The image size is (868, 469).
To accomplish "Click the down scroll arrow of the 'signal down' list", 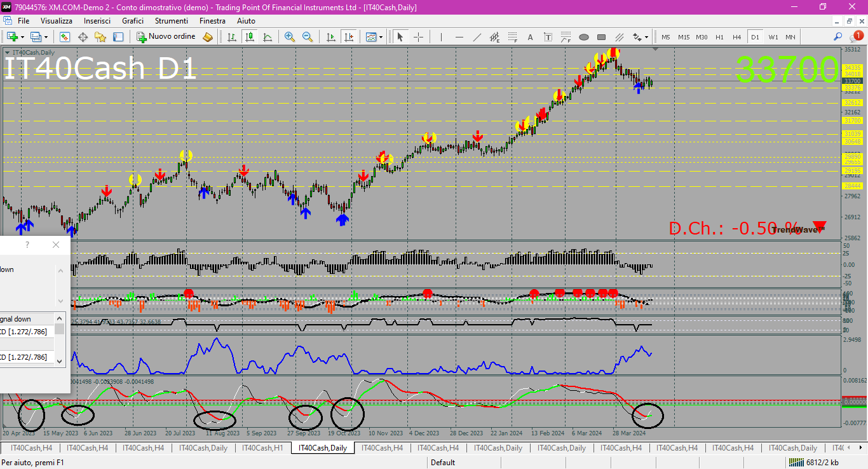I will tap(60, 361).
